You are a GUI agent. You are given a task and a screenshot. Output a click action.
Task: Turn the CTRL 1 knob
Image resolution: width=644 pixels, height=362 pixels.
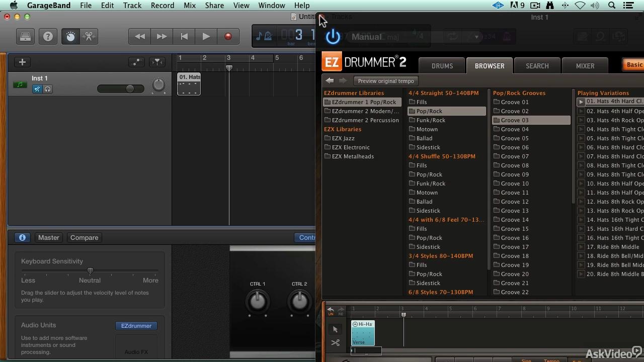coord(258,301)
